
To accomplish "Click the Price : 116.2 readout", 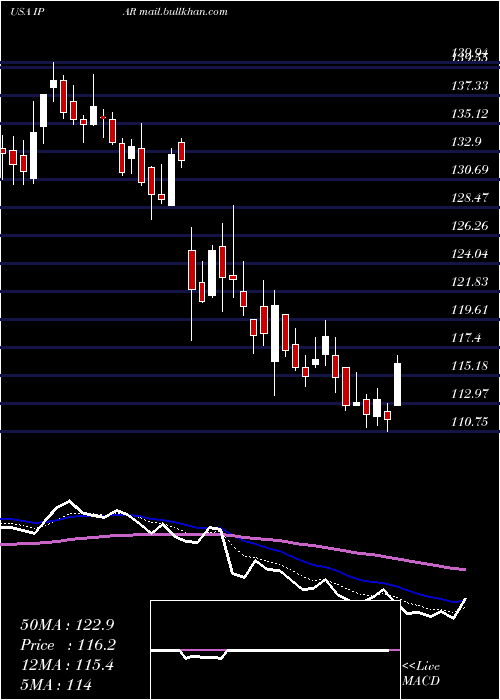I will pos(68,645).
